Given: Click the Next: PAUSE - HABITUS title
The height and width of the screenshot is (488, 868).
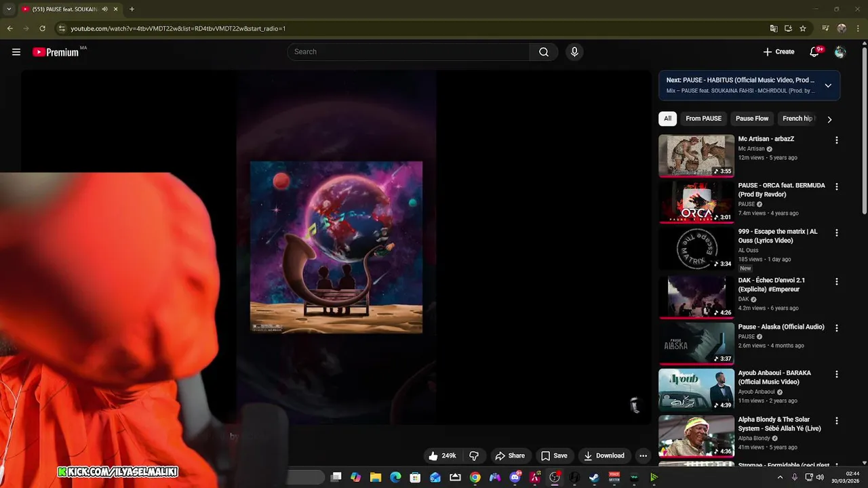Looking at the screenshot, I should tap(741, 80).
